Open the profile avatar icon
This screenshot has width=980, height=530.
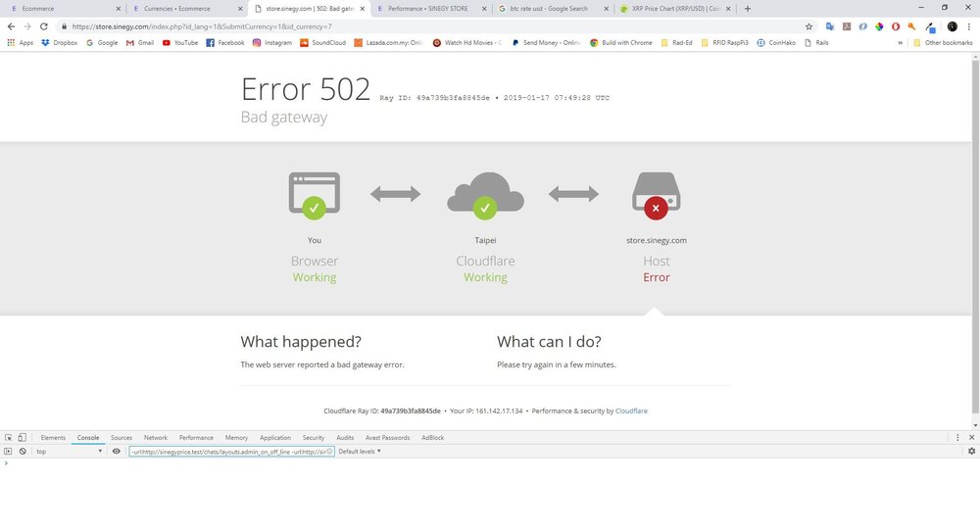coord(952,26)
